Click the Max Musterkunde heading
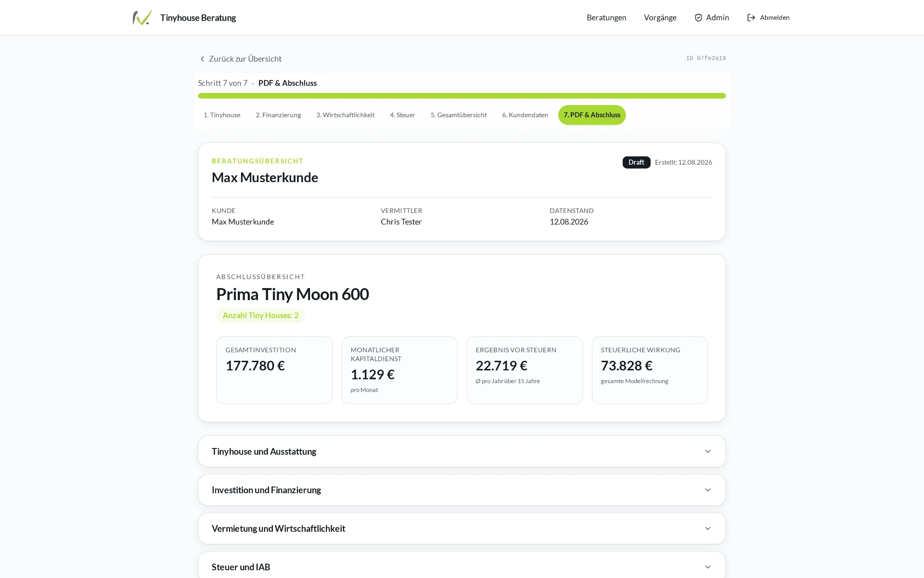 [265, 177]
